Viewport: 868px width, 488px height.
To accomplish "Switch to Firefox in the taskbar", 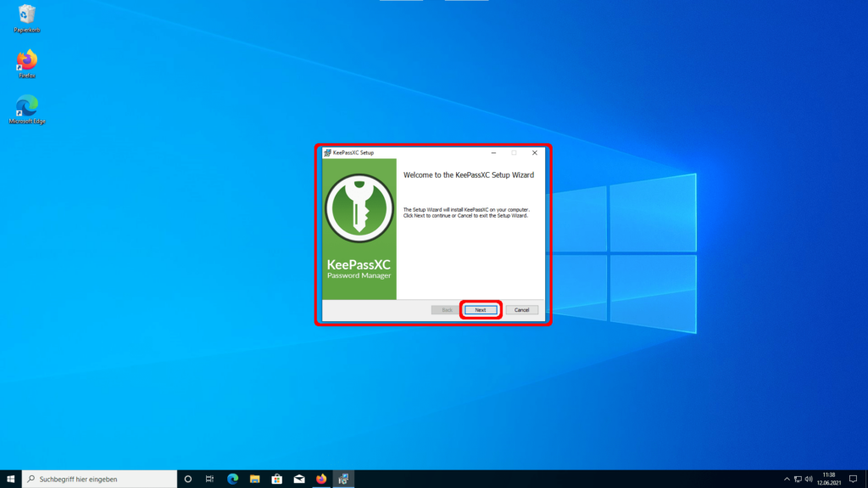I will (321, 480).
